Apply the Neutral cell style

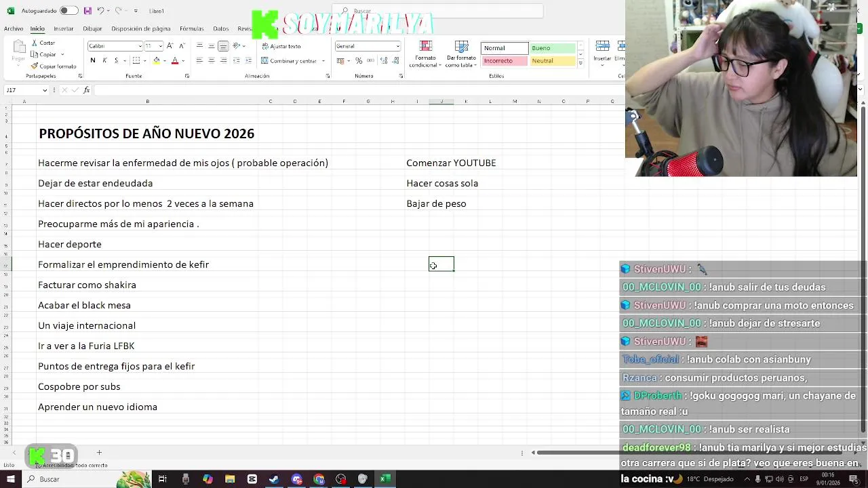pos(552,61)
